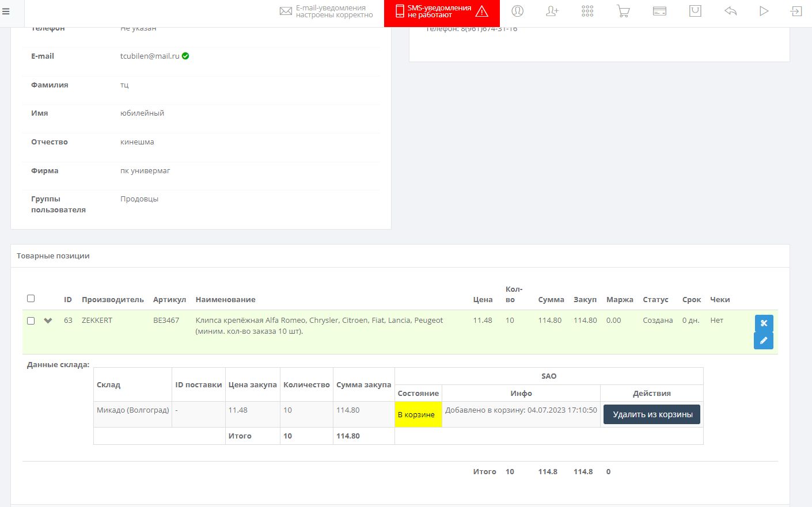This screenshot has height=507, width=812.
Task: Check the checkbox for ZEKKERT row
Action: 31,321
